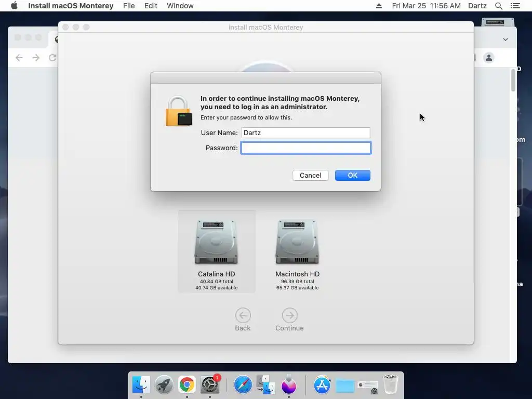Click Macintosh HD 65.37 GB available text
Image resolution: width=532 pixels, height=399 pixels.
point(297,288)
